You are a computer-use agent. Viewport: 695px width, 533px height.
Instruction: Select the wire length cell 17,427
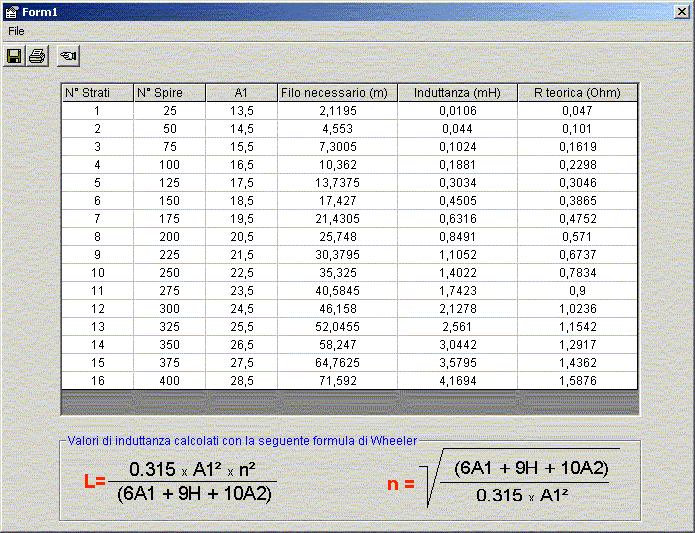click(x=338, y=201)
